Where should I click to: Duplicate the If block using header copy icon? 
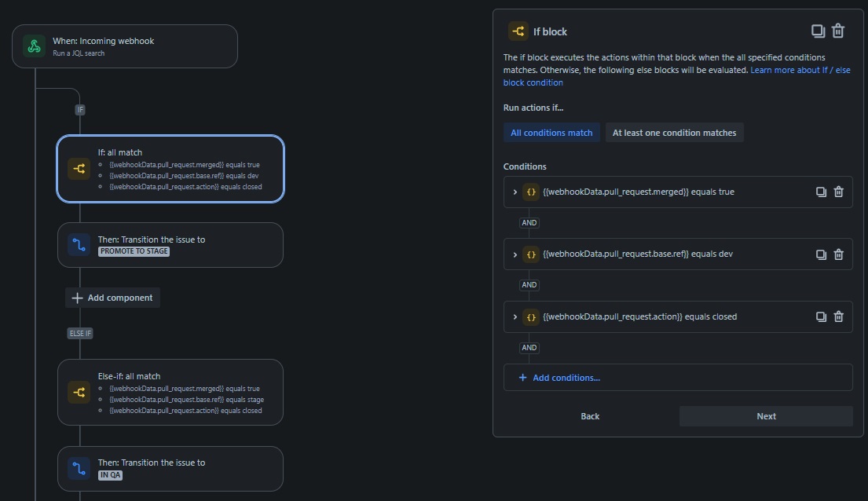[818, 31]
